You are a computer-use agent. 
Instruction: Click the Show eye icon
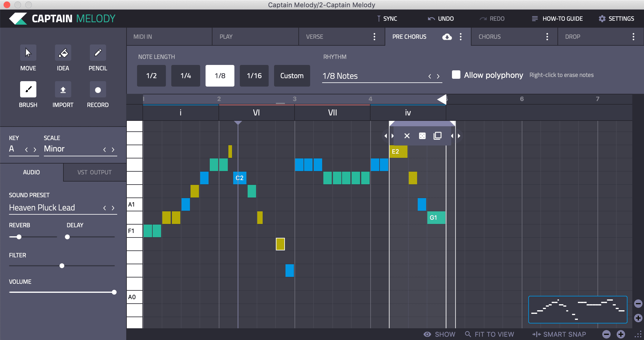click(x=427, y=334)
